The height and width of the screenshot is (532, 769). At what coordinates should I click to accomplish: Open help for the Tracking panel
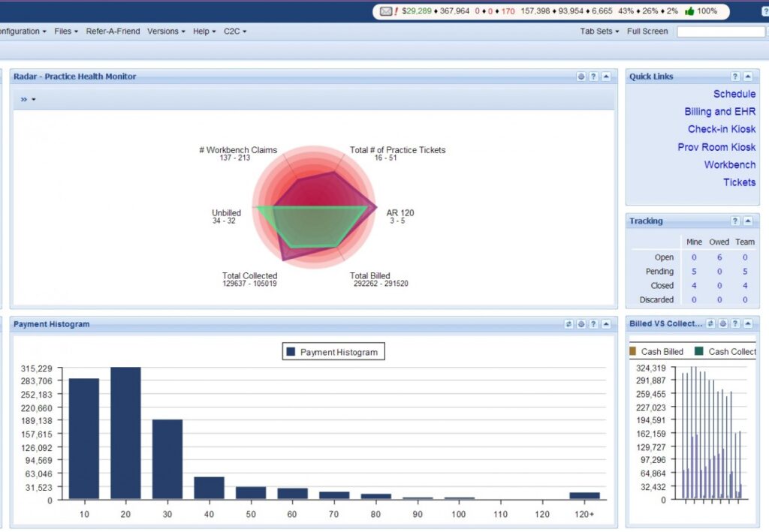coord(735,221)
